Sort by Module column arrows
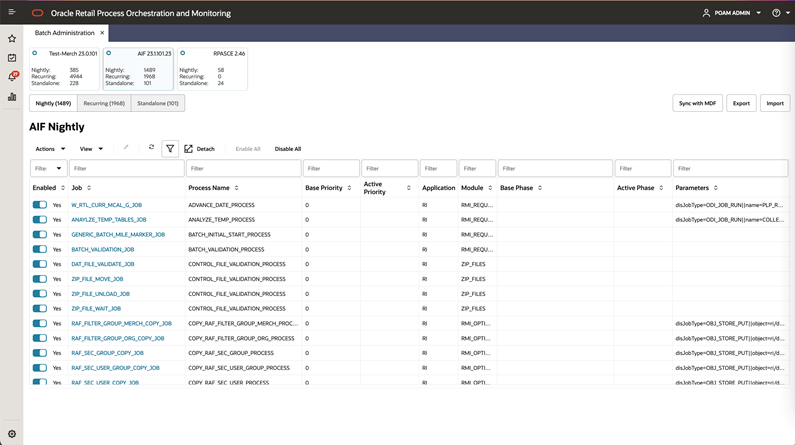 pyautogui.click(x=490, y=188)
